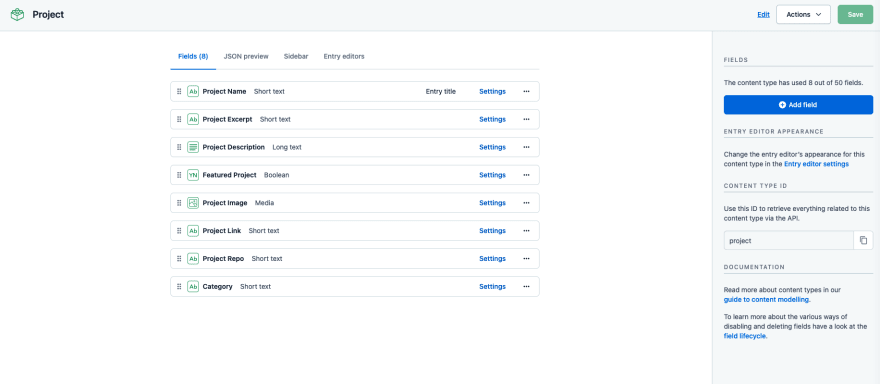Open Settings for Featured Project
The image size is (880, 384).
492,175
